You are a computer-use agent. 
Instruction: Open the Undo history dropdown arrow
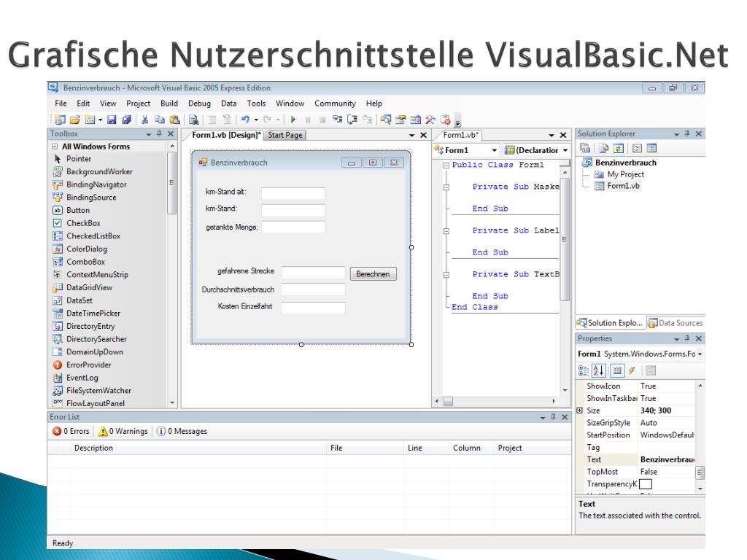(256, 120)
